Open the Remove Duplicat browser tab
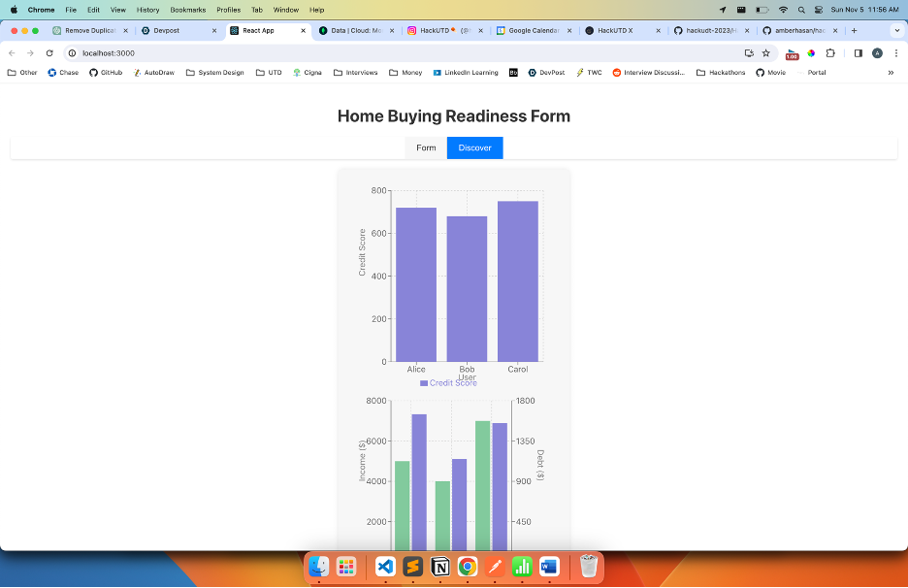 [x=90, y=31]
